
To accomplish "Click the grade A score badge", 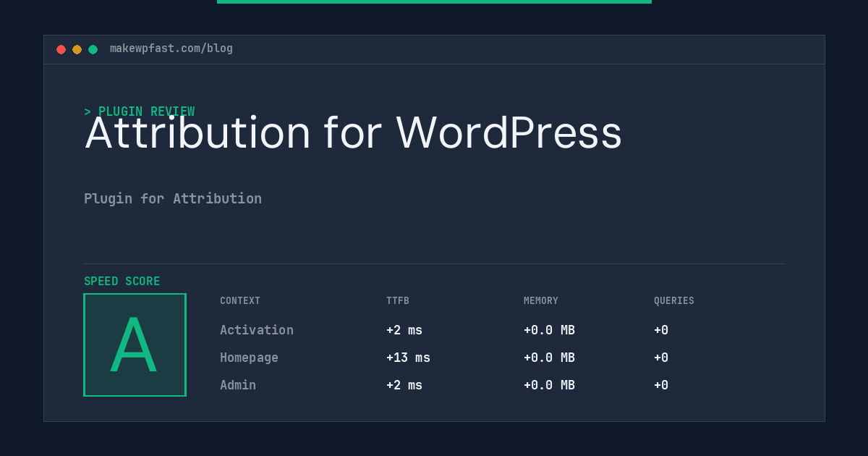I will tap(135, 345).
